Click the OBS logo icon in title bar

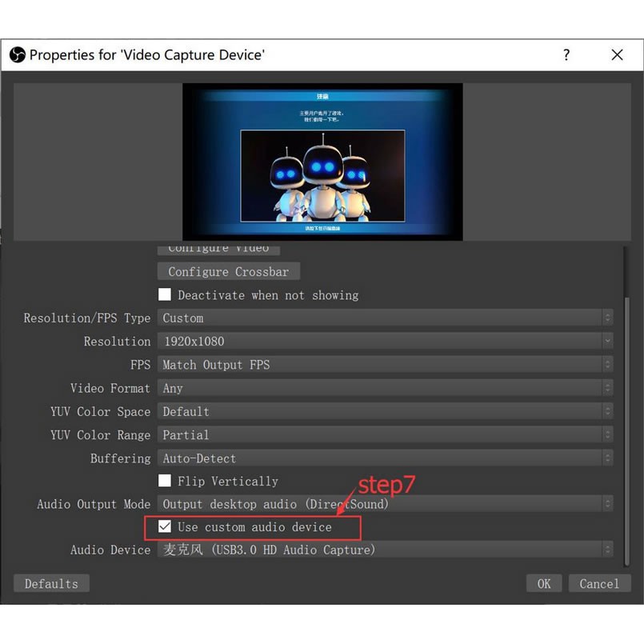click(18, 55)
